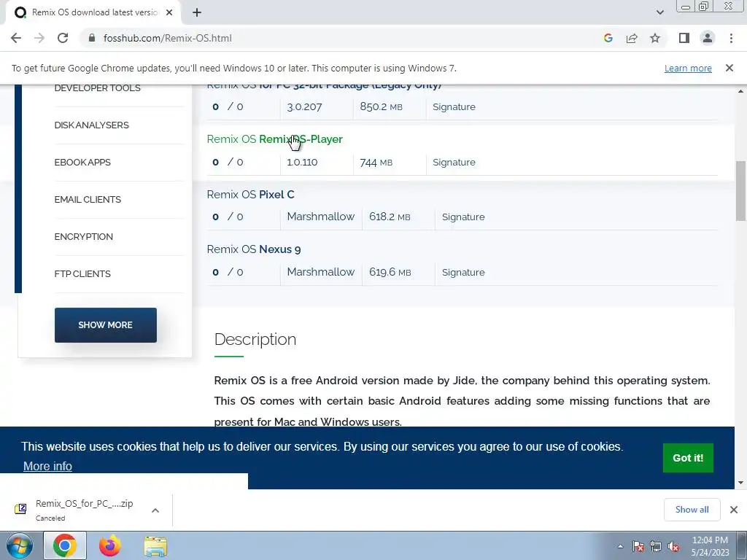This screenshot has width=747, height=560.
Task: Go back to the previous page
Action: 16,38
